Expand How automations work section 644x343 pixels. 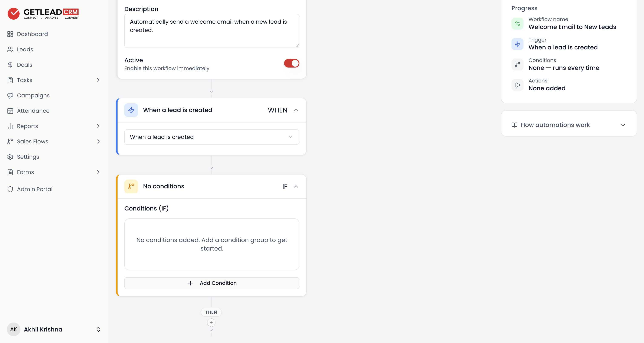(x=569, y=125)
